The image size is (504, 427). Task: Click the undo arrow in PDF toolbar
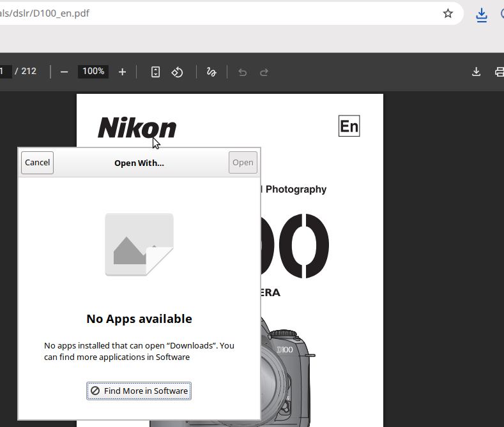(x=242, y=71)
